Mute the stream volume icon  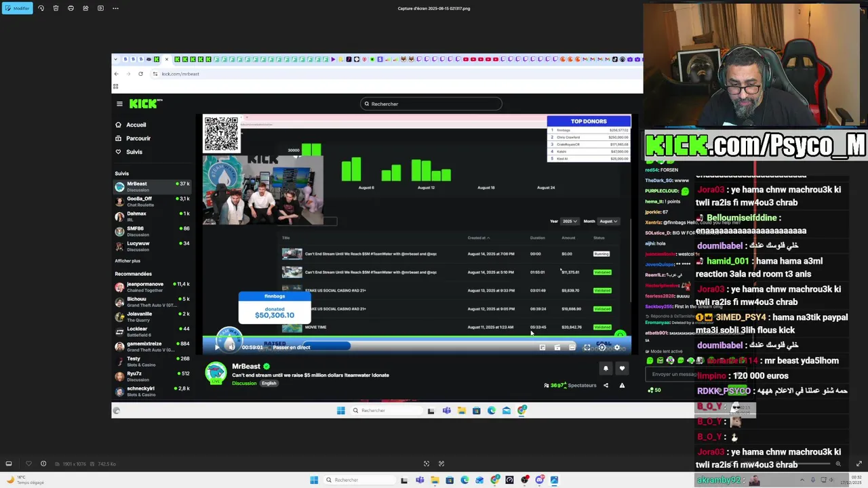click(x=231, y=347)
